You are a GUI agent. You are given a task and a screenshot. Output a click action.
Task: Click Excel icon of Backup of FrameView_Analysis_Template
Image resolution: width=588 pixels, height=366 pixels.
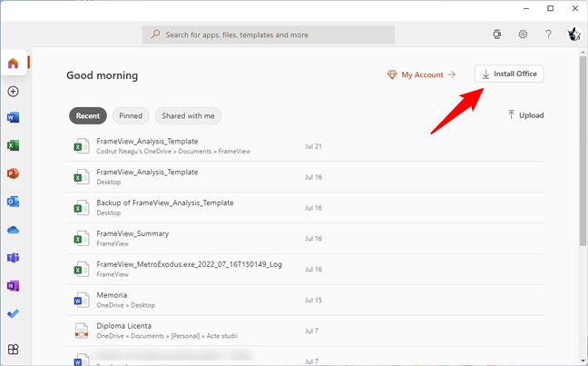pyautogui.click(x=82, y=208)
